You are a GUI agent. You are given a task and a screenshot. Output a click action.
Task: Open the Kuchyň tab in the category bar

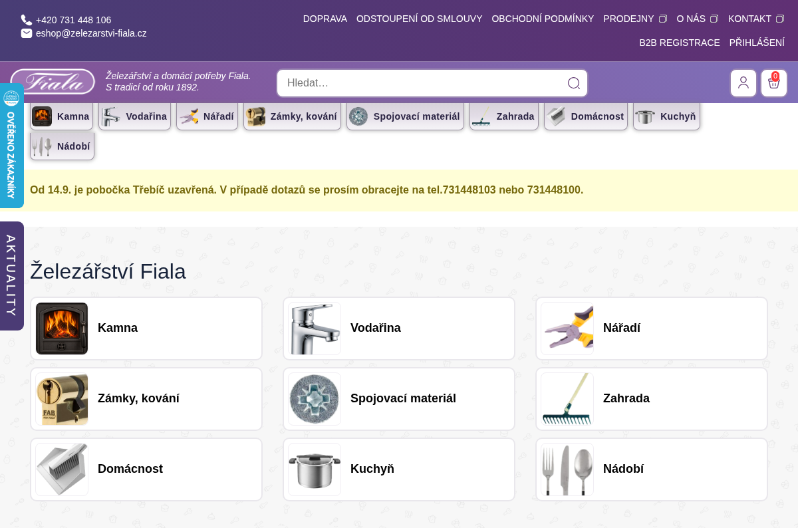tap(666, 116)
